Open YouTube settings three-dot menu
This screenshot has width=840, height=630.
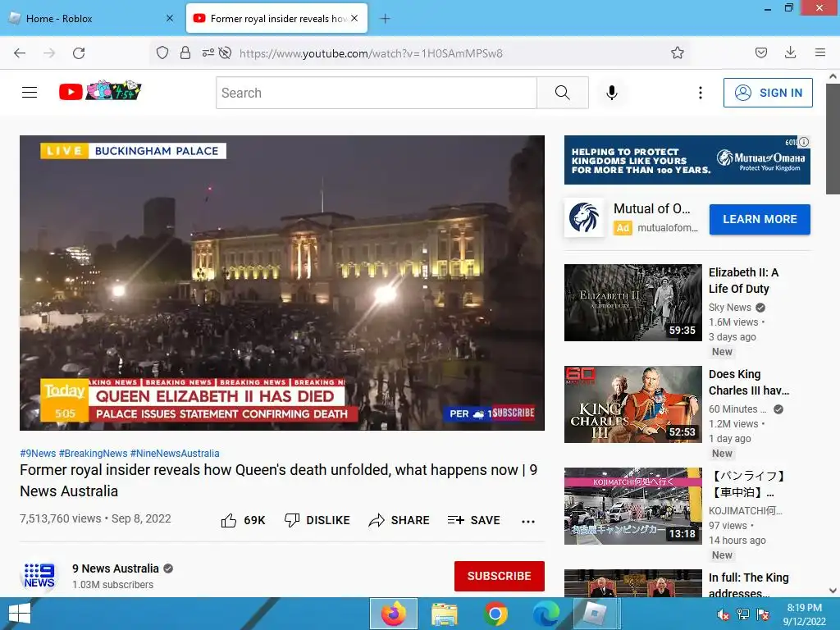point(701,93)
